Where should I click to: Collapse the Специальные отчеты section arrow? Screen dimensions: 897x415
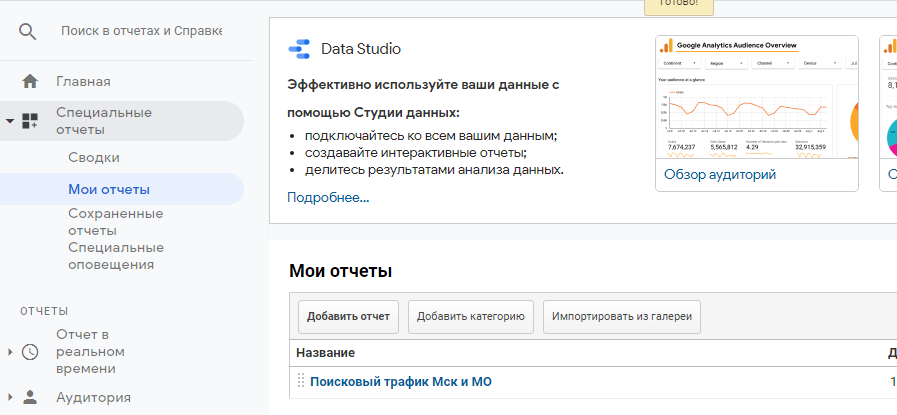[10, 121]
